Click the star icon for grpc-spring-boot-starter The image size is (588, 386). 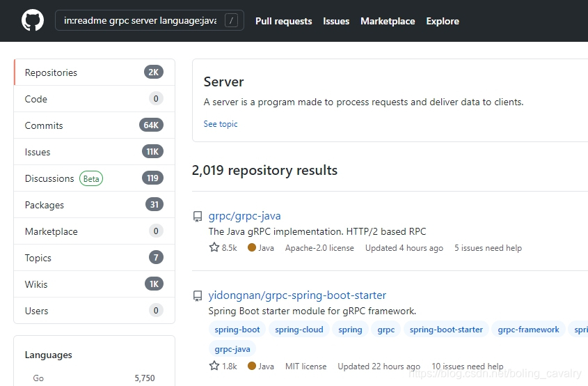pyautogui.click(x=214, y=366)
